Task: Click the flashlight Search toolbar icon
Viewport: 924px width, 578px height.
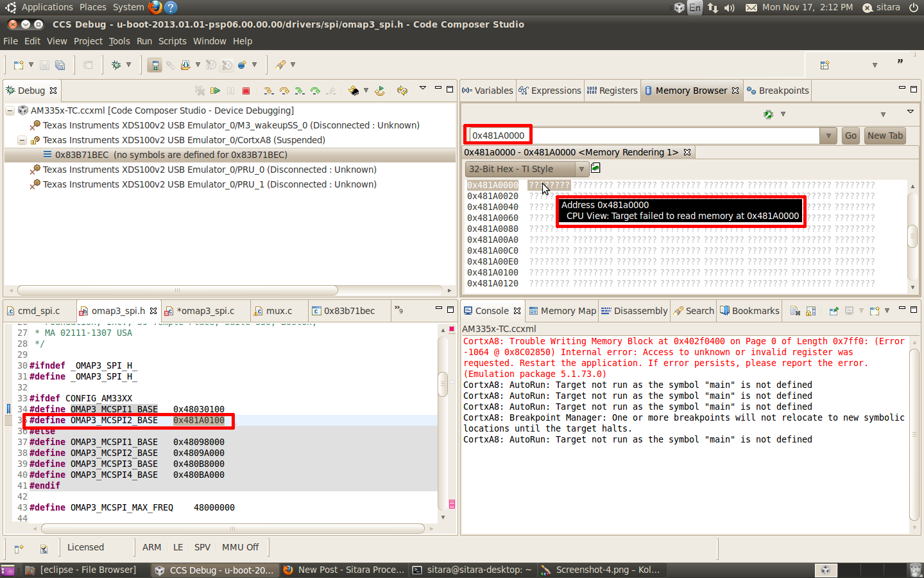Action: click(x=280, y=65)
